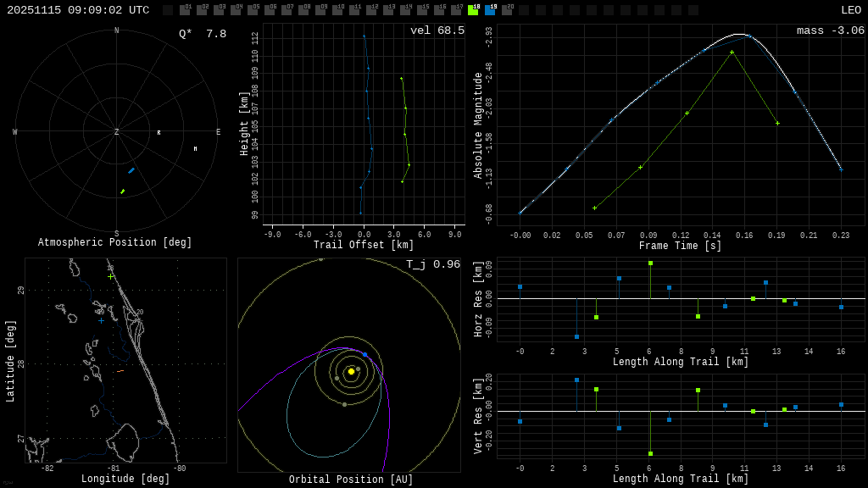Click the zenith Z label in polar plot
This screenshot has height=488, width=868.
(116, 131)
